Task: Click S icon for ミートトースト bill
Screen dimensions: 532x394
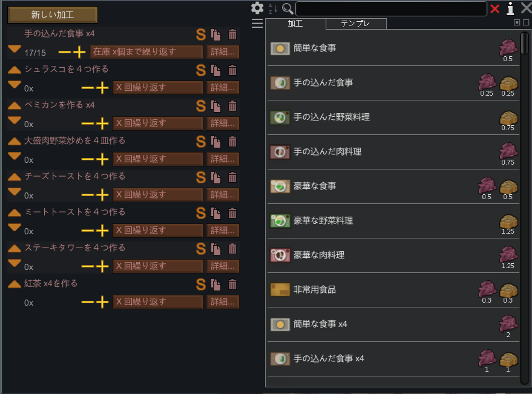Action: pos(201,213)
